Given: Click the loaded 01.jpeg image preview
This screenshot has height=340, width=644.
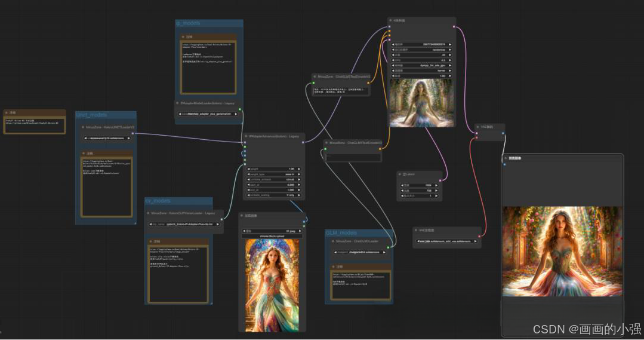Looking at the screenshot, I should click(x=272, y=286).
